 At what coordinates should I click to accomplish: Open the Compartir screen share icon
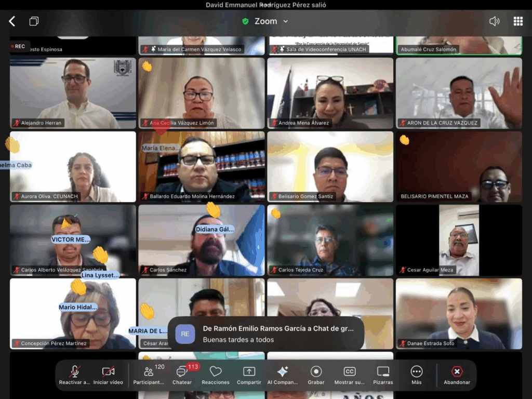pyautogui.click(x=249, y=372)
